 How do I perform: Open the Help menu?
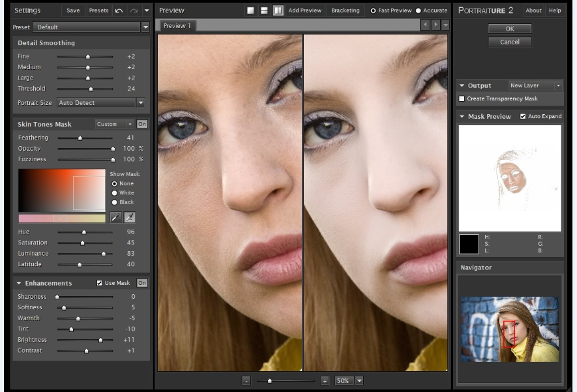pos(555,10)
